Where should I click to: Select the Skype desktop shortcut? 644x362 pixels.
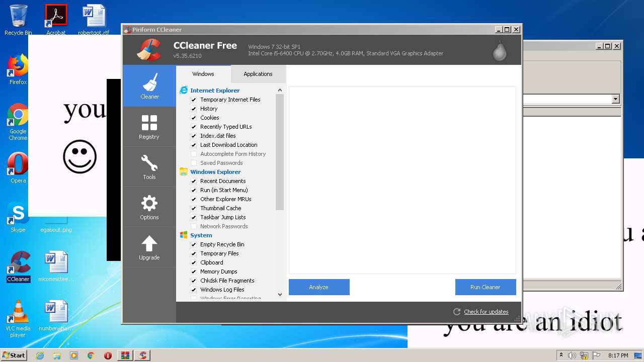click(18, 217)
